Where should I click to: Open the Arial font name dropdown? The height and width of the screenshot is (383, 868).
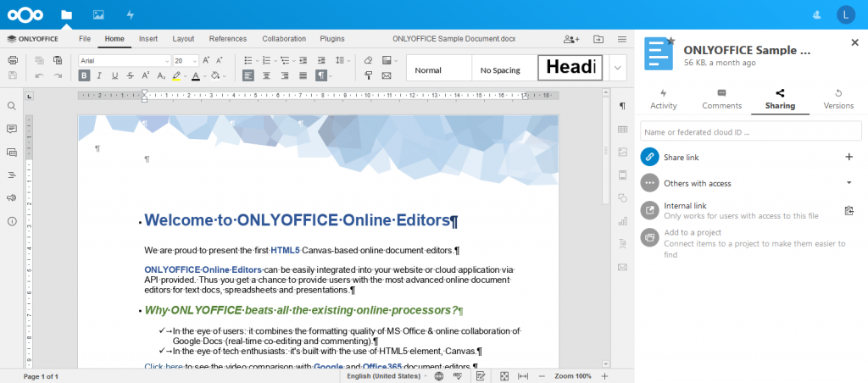coord(167,61)
